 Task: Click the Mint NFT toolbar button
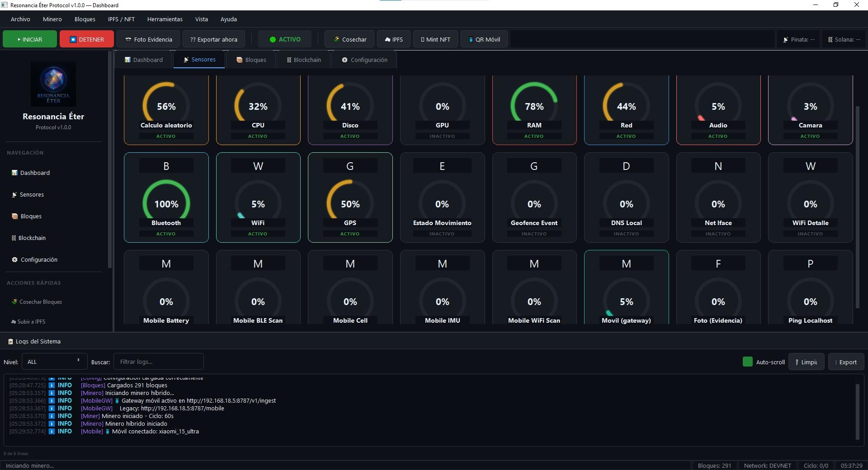435,39
